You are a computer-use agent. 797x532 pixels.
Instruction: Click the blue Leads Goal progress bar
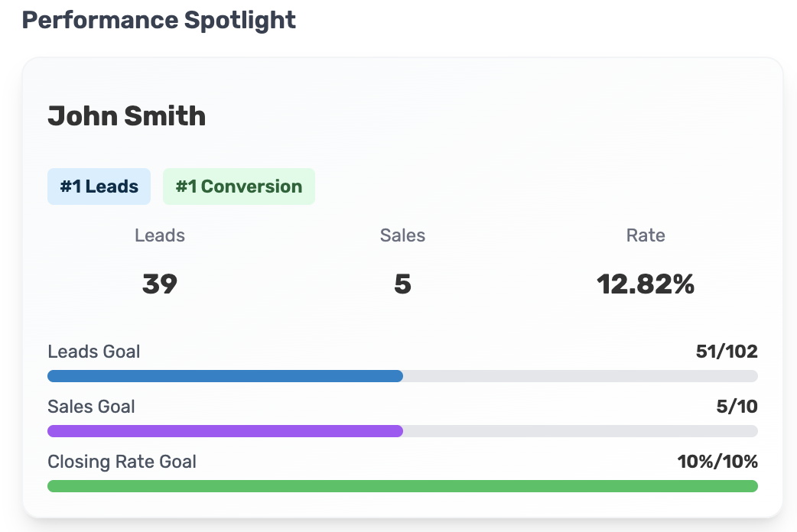tap(225, 376)
